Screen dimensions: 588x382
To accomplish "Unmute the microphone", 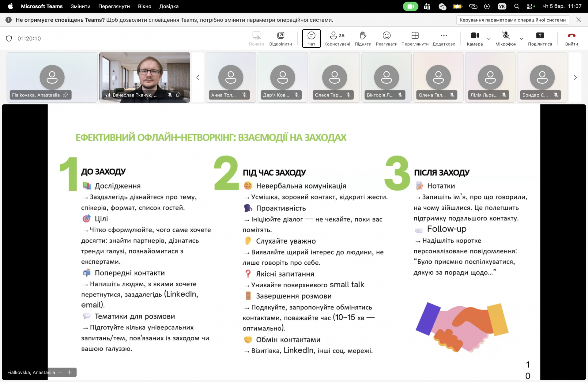I will click(506, 38).
